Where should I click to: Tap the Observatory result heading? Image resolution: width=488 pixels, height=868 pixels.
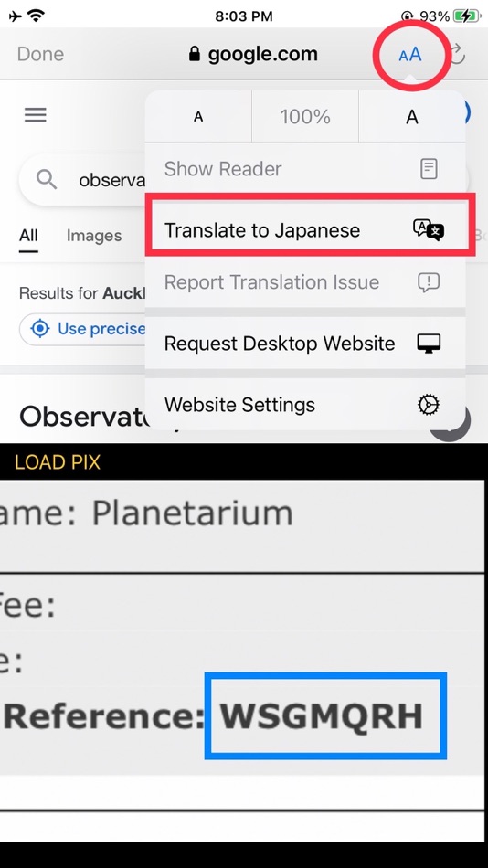[x=85, y=417]
